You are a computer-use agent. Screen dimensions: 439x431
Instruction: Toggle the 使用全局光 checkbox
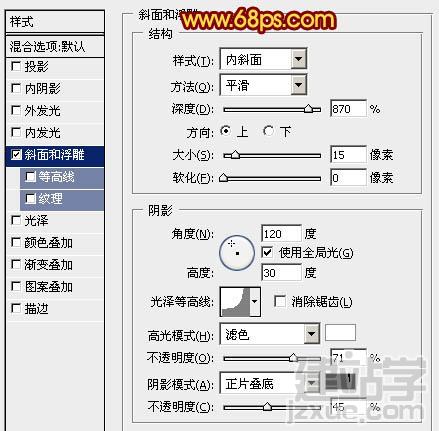tap(267, 252)
